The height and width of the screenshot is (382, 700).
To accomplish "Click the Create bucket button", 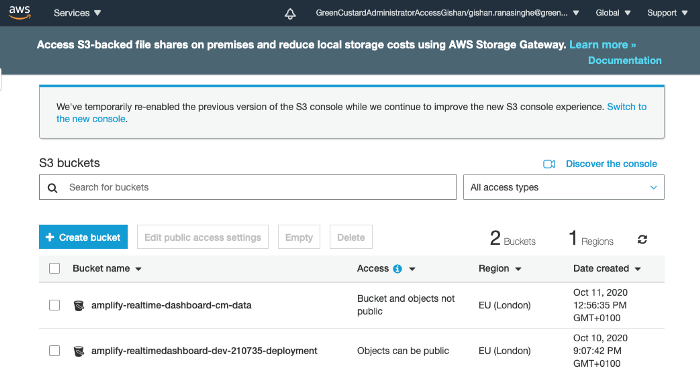I will 83,237.
